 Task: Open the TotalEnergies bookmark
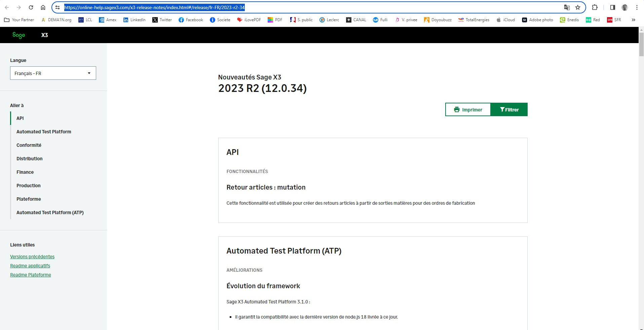(474, 20)
